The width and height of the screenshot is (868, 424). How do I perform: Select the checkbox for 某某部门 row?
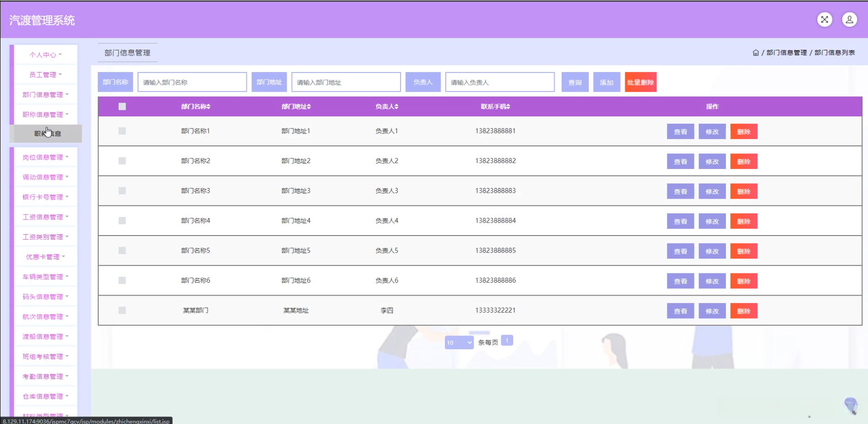pos(122,310)
